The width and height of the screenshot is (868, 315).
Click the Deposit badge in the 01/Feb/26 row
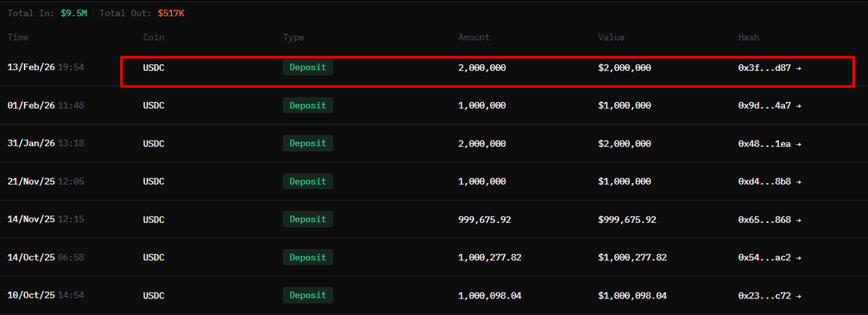308,106
